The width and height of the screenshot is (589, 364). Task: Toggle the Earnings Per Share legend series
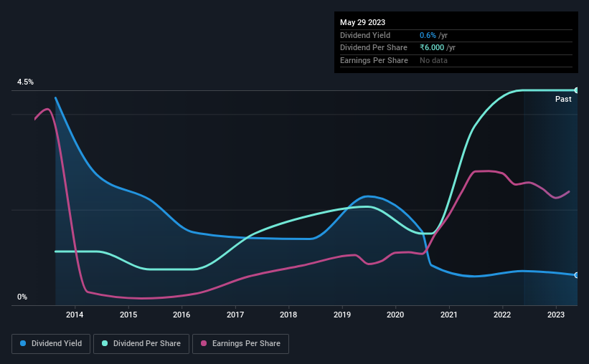(240, 344)
